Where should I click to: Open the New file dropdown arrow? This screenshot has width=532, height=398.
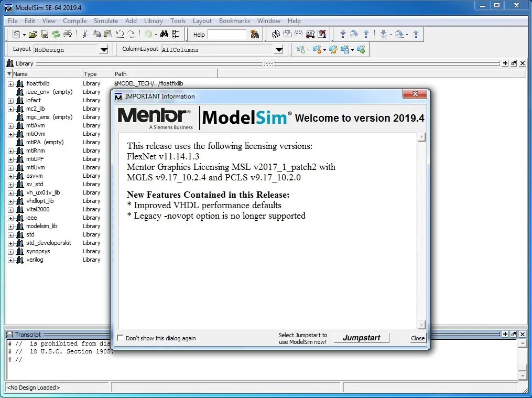[x=24, y=35]
